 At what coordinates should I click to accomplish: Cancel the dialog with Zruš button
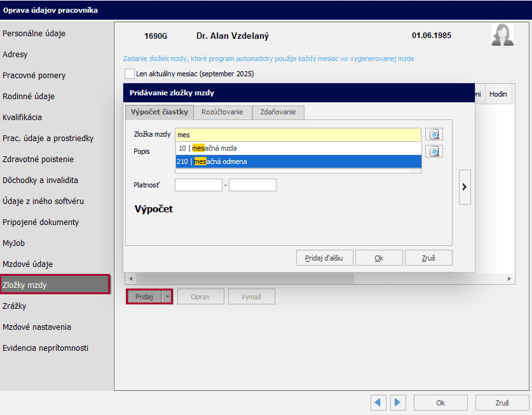[428, 258]
